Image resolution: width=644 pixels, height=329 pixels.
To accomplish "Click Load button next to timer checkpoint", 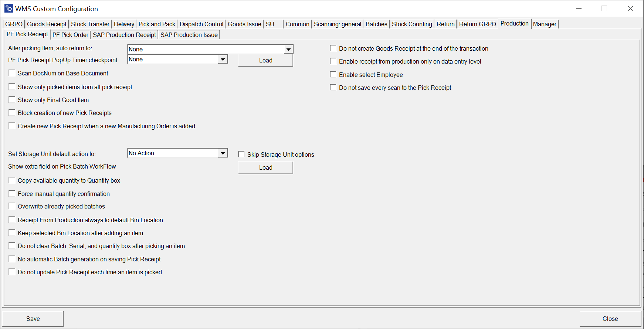I will point(265,60).
